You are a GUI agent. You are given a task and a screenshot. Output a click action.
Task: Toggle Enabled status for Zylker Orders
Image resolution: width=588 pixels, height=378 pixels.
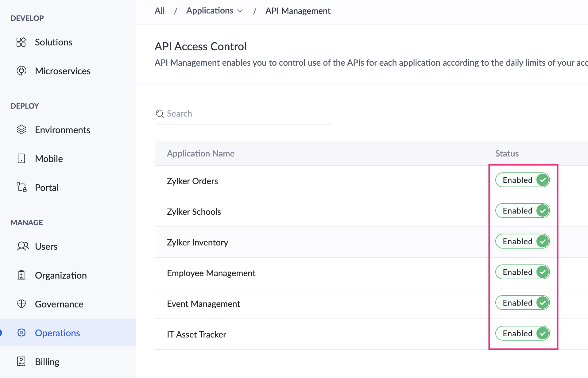tap(523, 180)
